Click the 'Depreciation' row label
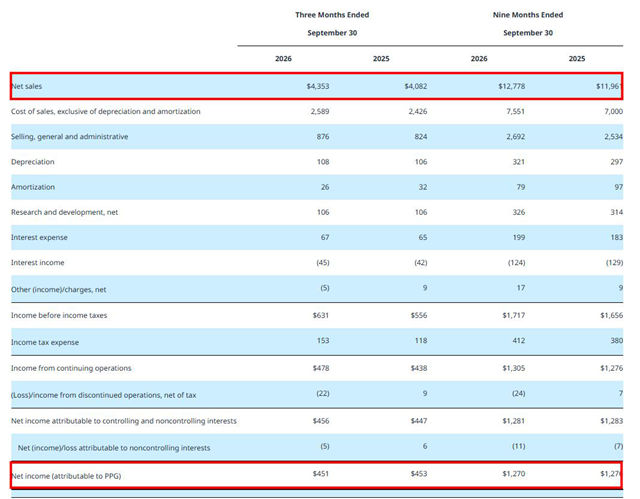This screenshot has width=640, height=499. tap(33, 162)
